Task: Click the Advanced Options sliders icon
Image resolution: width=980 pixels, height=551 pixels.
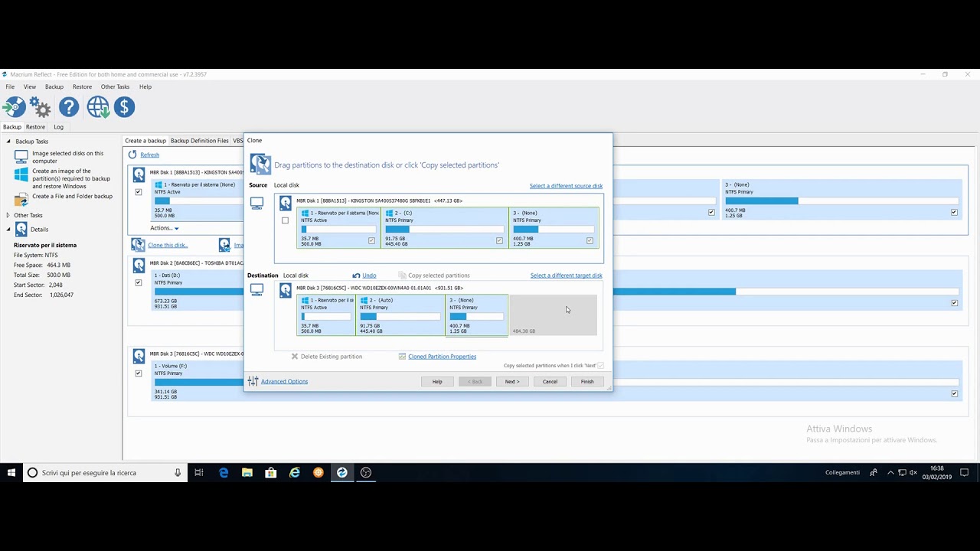Action: pos(253,381)
